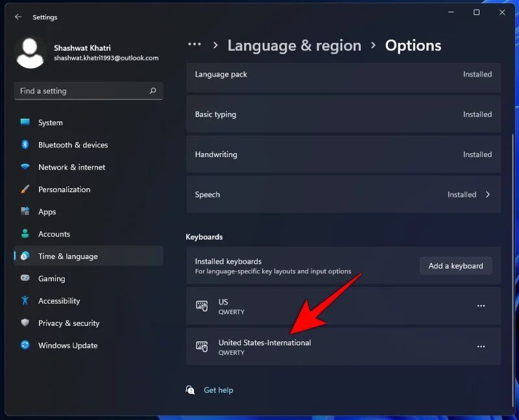Click the Add a keyboard button
519x420 pixels.
click(x=455, y=266)
